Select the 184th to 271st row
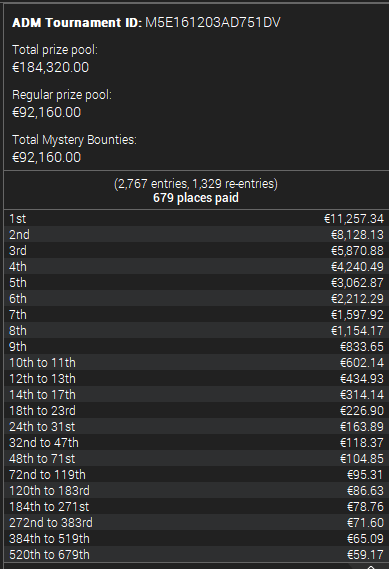Viewport: 389px width, 569px height. [x=196, y=506]
